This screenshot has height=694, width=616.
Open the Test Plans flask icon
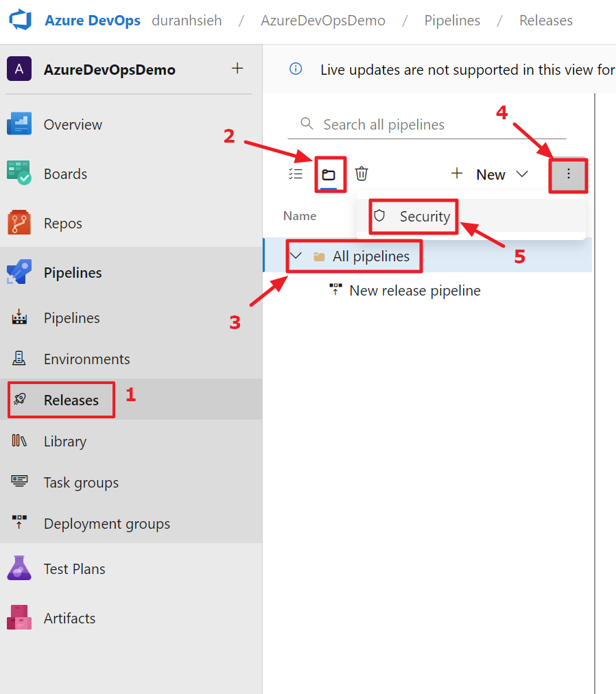(x=19, y=568)
